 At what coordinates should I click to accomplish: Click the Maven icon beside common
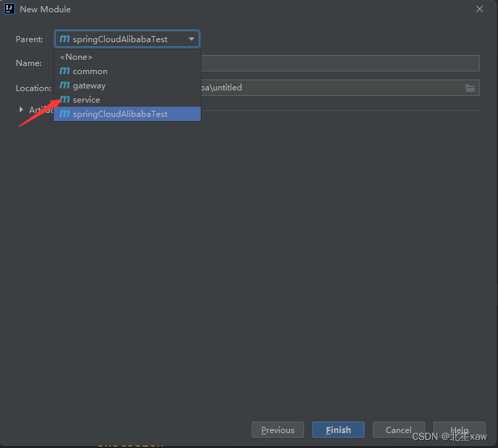tap(65, 71)
